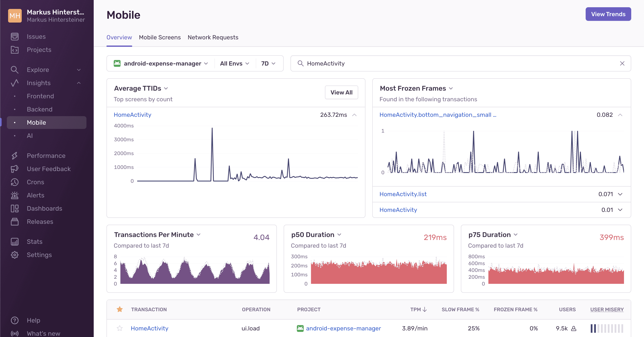Switch to the Network Requests tab
Screen dimensions: 644x337
213,37
